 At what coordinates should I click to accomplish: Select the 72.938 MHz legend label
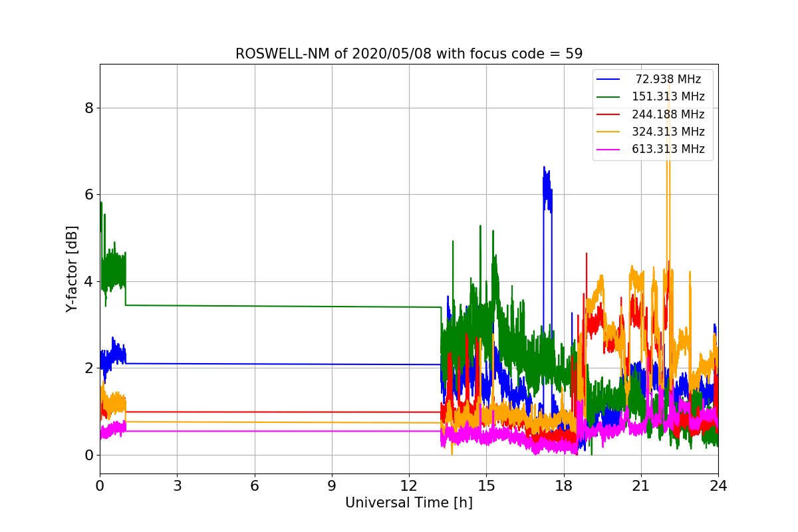[x=668, y=79]
